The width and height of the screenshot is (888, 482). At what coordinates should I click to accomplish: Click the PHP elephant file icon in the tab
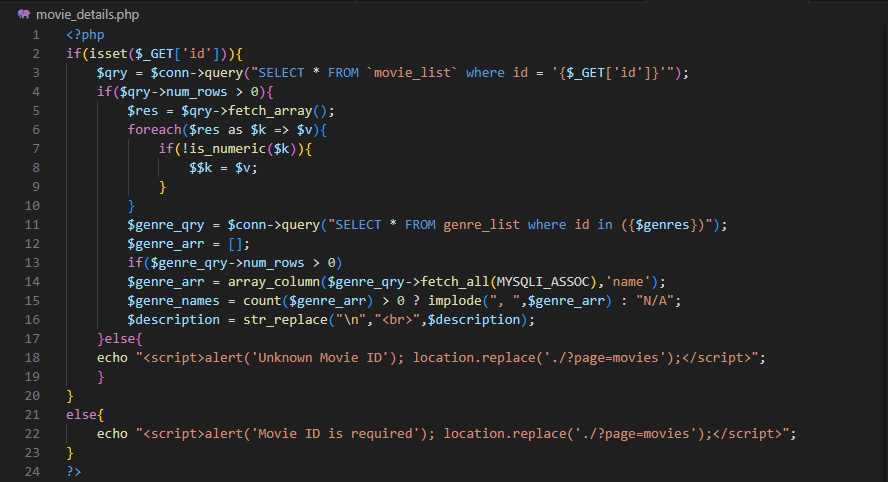click(23, 15)
